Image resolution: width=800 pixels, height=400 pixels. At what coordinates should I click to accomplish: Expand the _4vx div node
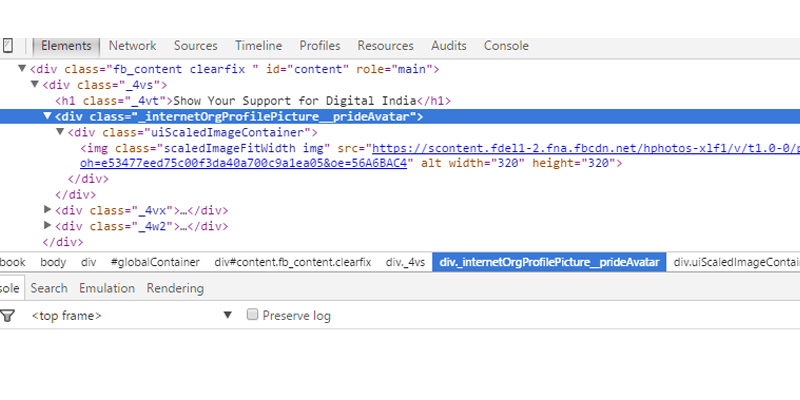click(x=48, y=211)
